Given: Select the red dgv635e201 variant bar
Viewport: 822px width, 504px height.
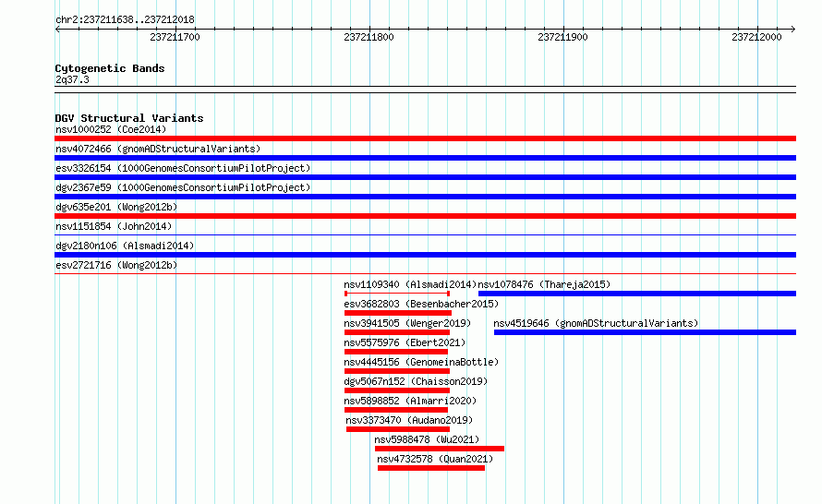Looking at the screenshot, I should tap(425, 216).
